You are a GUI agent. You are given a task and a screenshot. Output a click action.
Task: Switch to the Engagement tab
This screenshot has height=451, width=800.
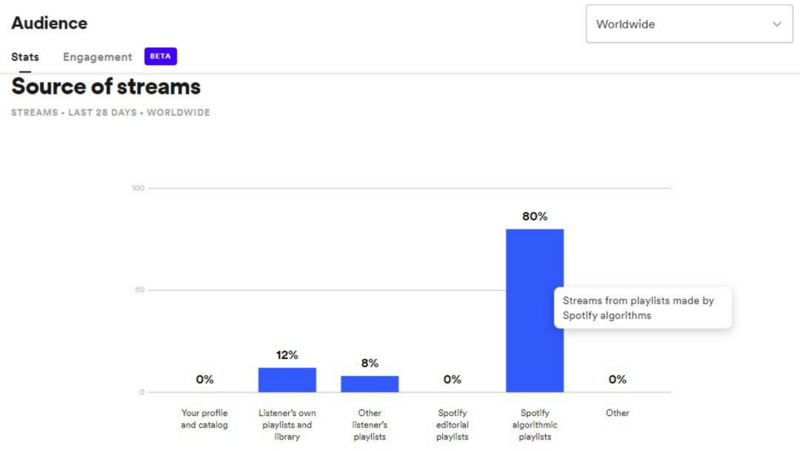[x=97, y=57]
